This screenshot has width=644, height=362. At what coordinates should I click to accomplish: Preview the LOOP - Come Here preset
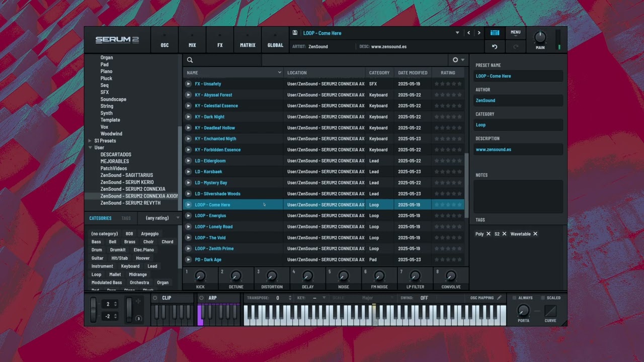click(188, 205)
